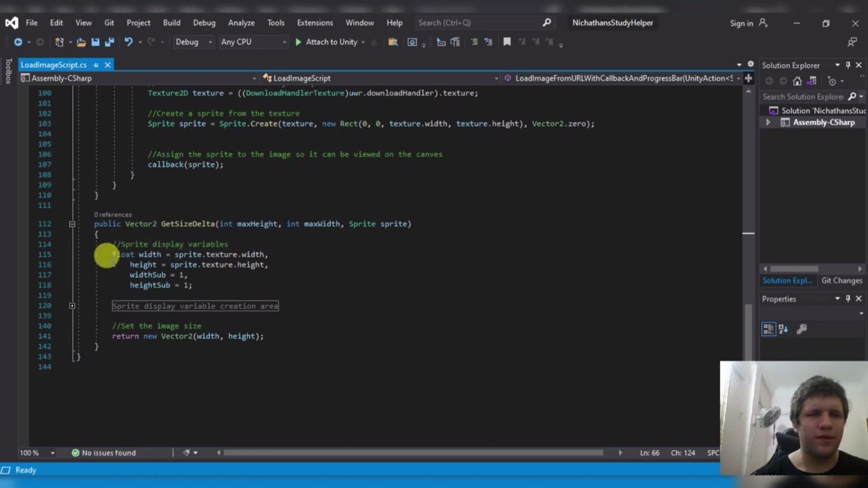Click the Save All toolbar icon
Viewport: 868px width, 488px height.
coord(108,42)
